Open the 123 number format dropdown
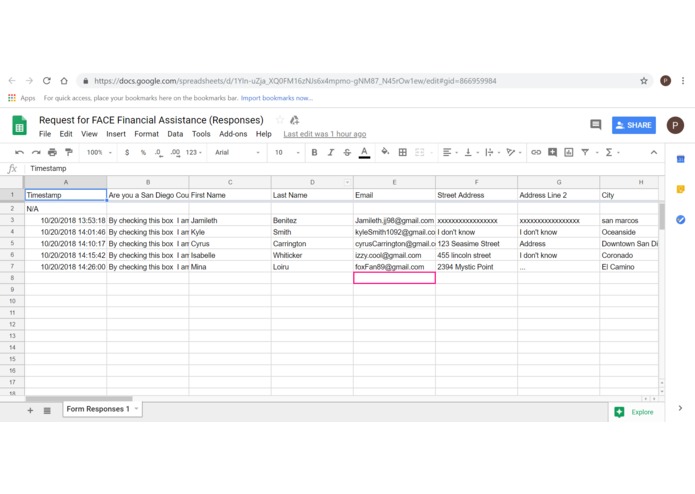The image size is (695, 494). pos(194,152)
